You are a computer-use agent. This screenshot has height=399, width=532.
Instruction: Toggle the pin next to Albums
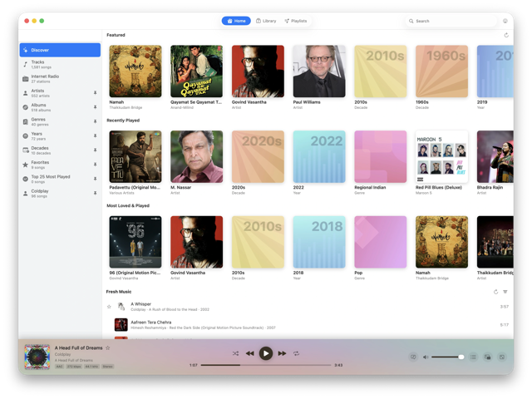tap(96, 107)
